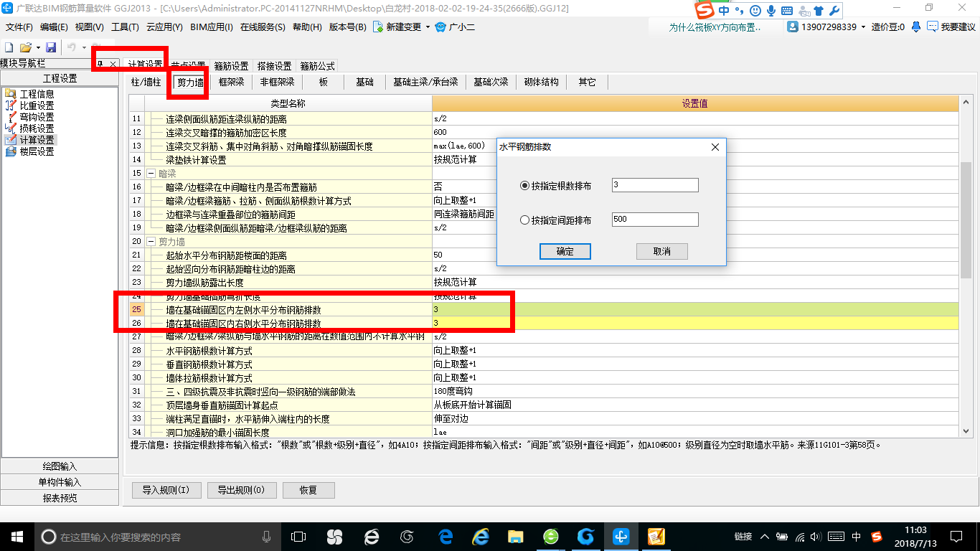The image size is (980, 551).
Task: Create a new project file
Action: [9, 47]
